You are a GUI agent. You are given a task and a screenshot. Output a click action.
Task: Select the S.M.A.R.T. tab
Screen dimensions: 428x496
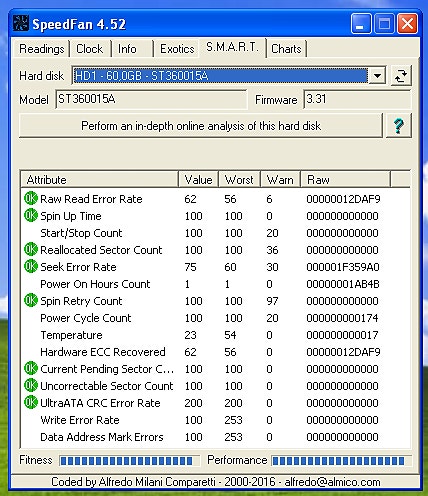[x=232, y=47]
